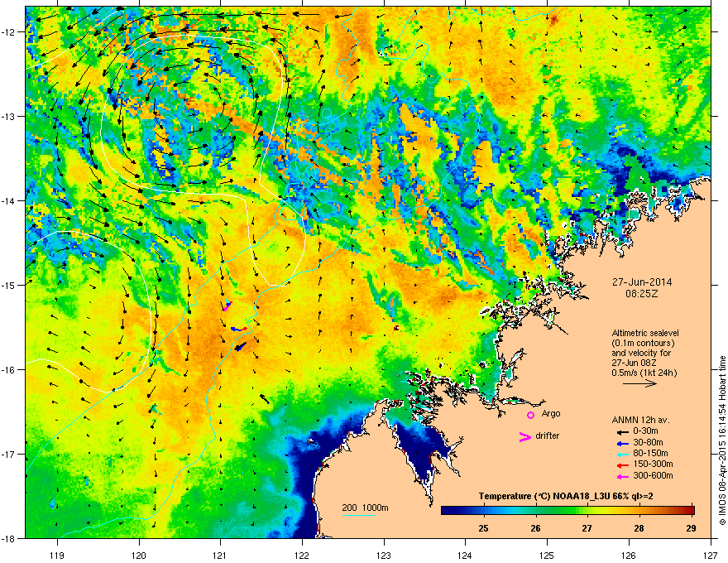Click the IMOS copyright timestamp text

point(722,440)
